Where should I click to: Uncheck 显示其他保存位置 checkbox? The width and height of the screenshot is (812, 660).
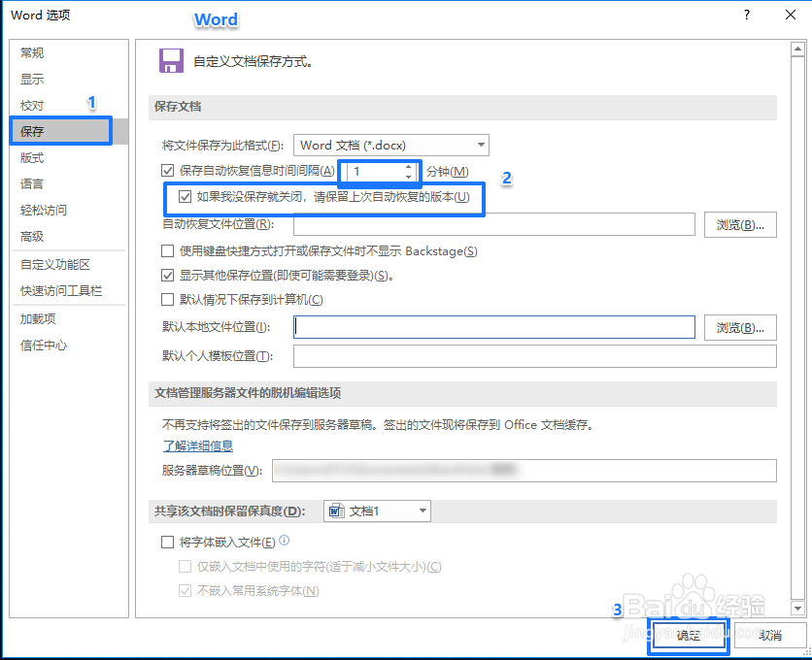pos(167,276)
